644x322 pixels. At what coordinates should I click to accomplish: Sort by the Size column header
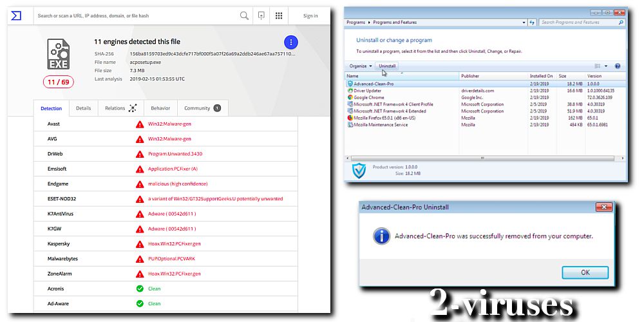coord(570,76)
